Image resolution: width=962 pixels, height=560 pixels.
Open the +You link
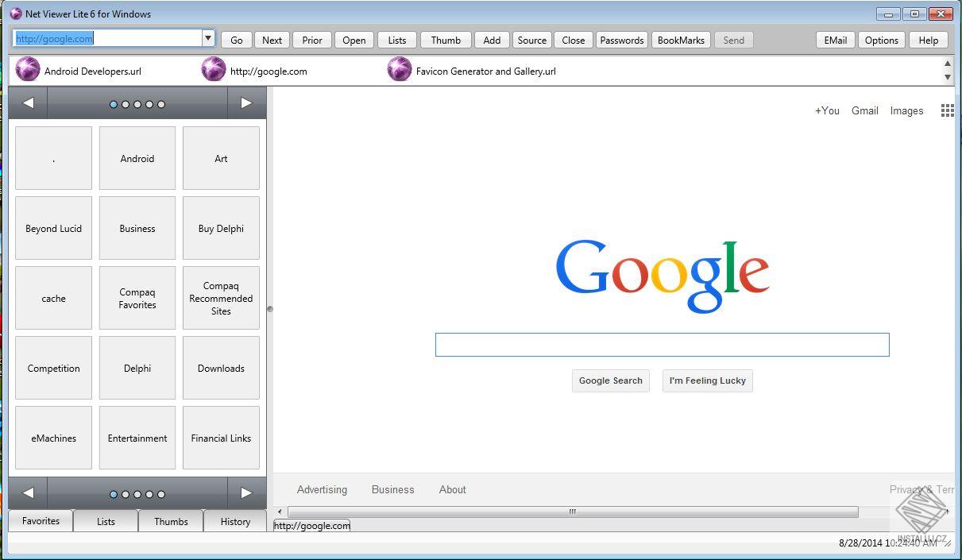point(827,110)
